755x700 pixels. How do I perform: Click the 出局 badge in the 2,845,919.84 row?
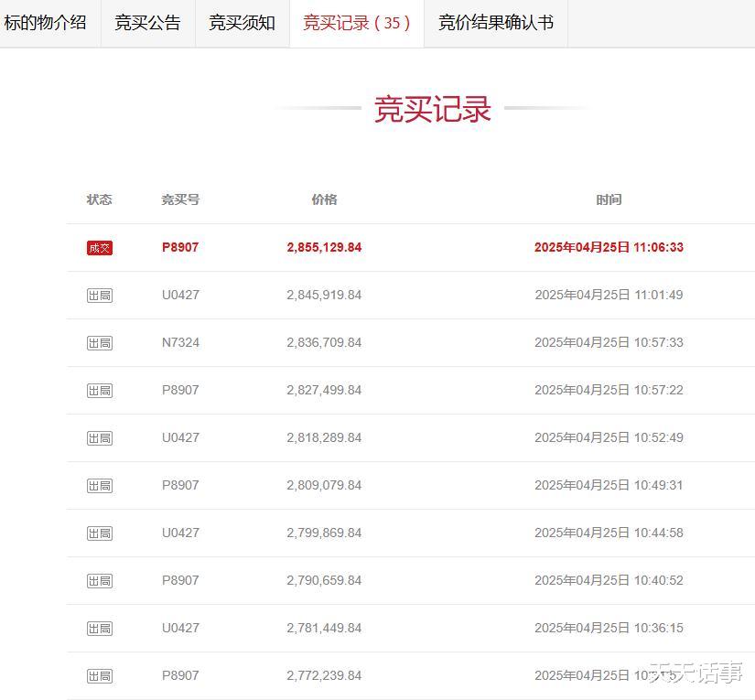pyautogui.click(x=100, y=296)
